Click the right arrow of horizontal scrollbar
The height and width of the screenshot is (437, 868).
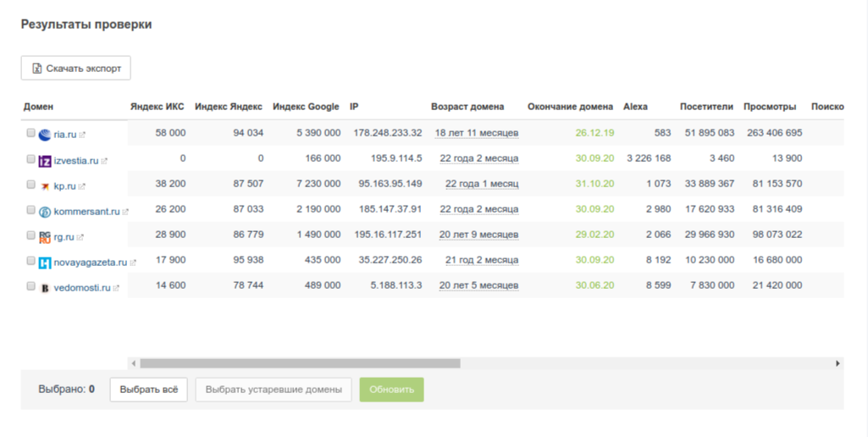pyautogui.click(x=838, y=363)
